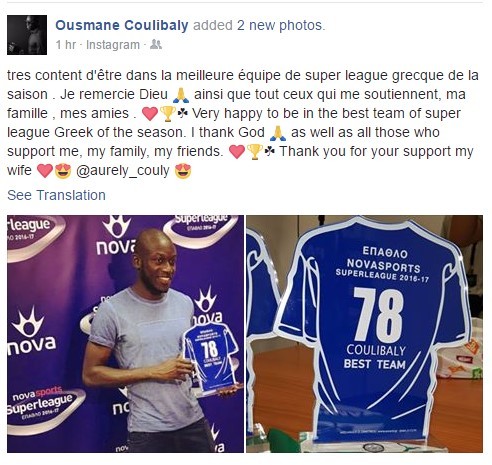Open the photo of man holding trophy
Screen dimensions: 492x465
125,334
